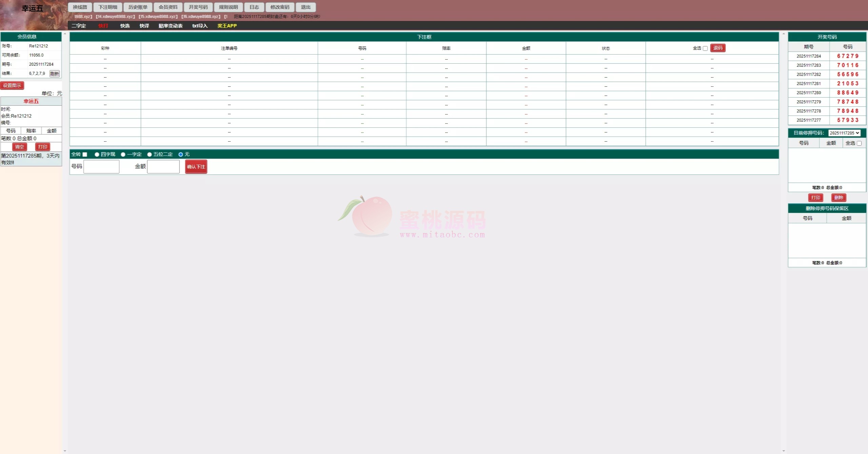
Task: Check 全选 in the 停押号码 panel
Action: tap(859, 143)
